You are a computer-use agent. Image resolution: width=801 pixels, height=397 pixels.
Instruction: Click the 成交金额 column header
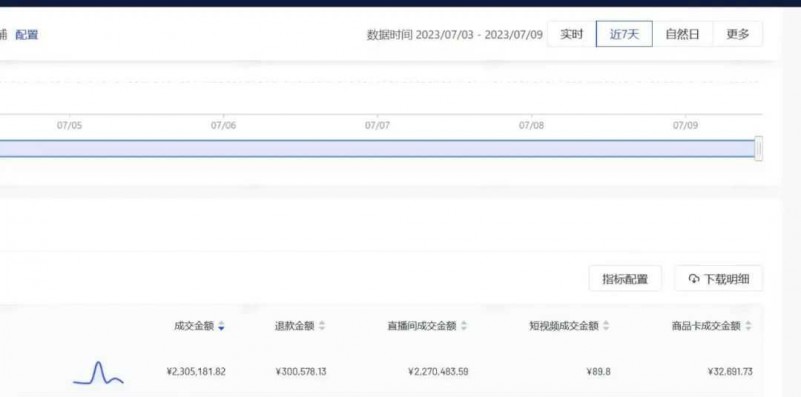pyautogui.click(x=194, y=326)
